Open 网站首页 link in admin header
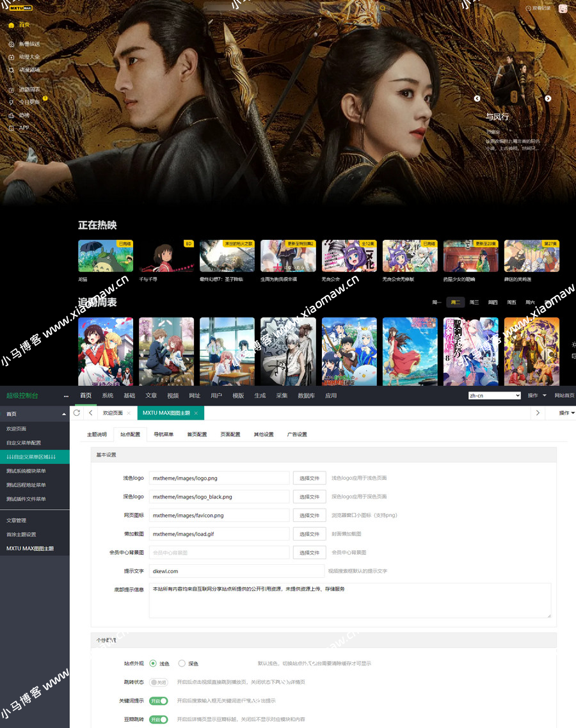The height and width of the screenshot is (728, 576). (564, 395)
